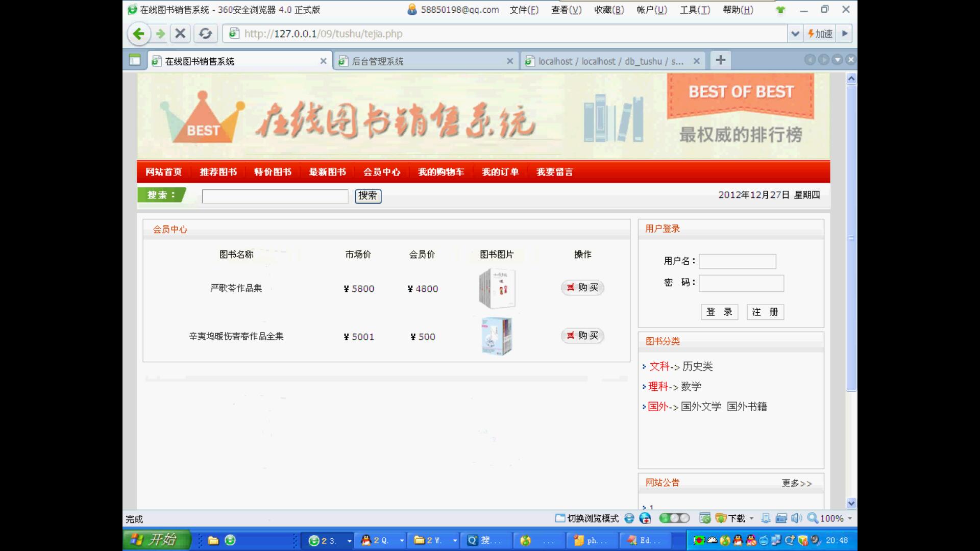Click the 开始 Start button
980x551 pixels.
tap(156, 540)
